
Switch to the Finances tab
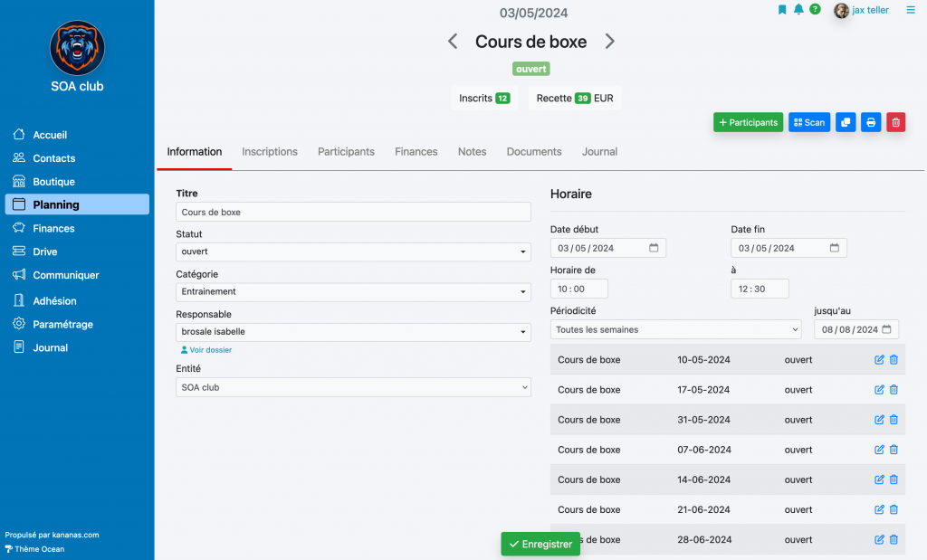[416, 152]
